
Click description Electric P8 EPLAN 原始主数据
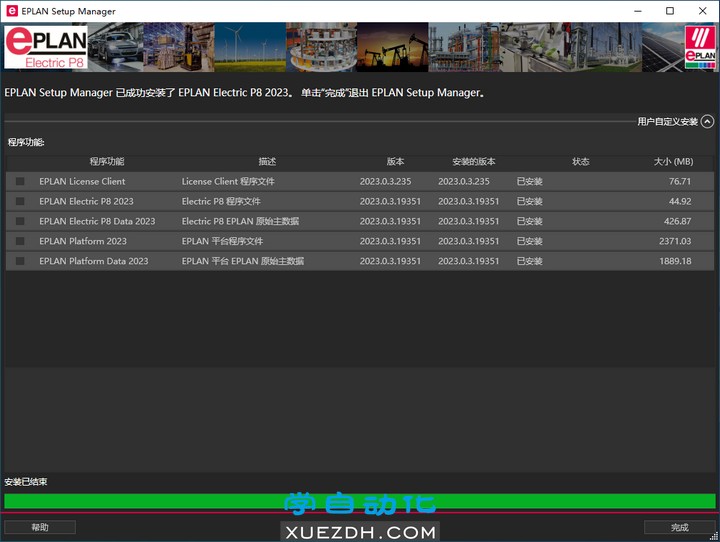[x=241, y=221]
